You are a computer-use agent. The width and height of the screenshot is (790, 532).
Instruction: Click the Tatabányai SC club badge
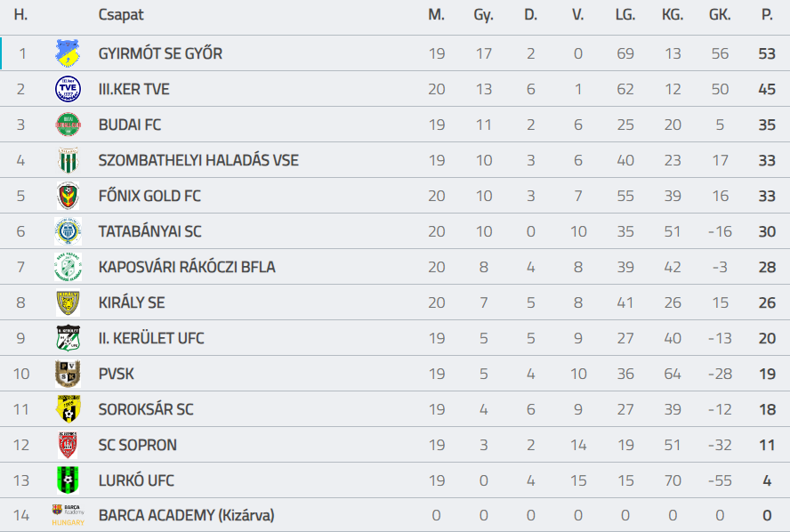coord(68,231)
